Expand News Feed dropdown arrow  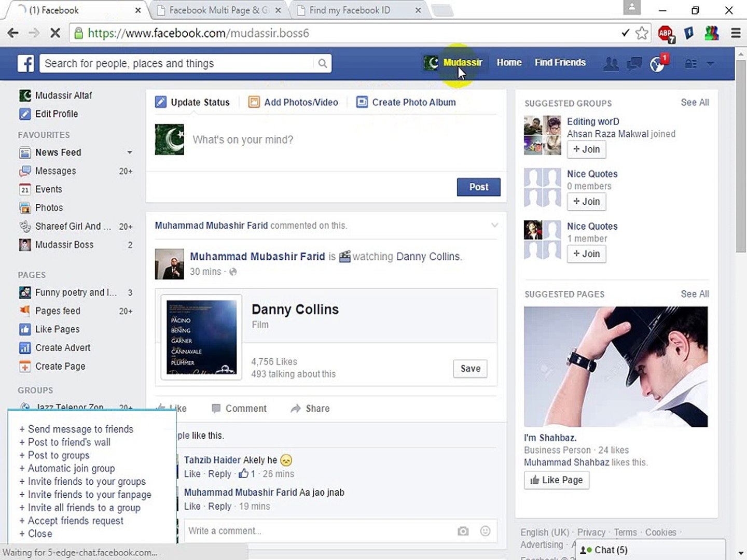click(130, 152)
